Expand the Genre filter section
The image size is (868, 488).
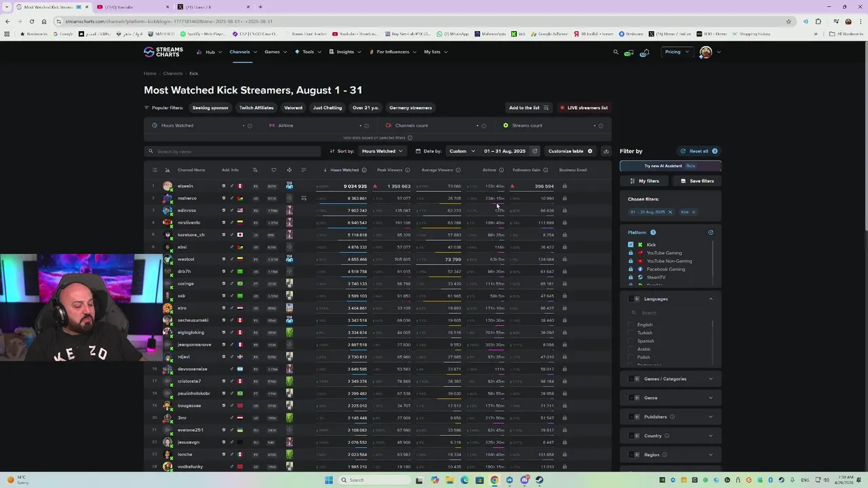(711, 398)
